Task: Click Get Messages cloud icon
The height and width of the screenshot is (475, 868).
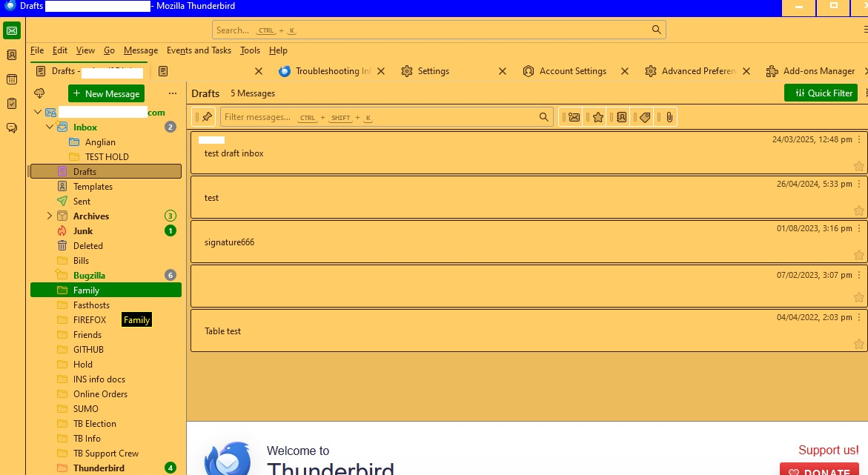Action: coord(39,93)
